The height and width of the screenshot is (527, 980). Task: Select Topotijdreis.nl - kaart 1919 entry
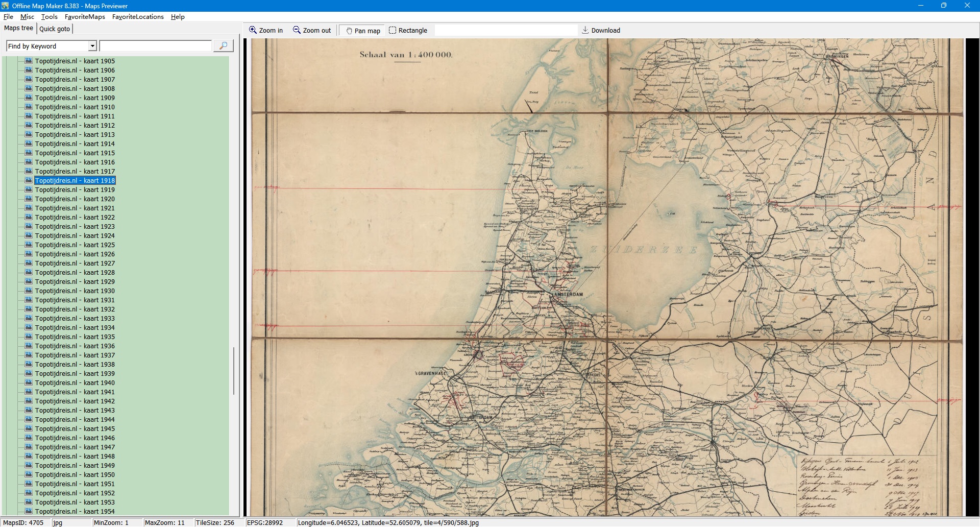75,189
